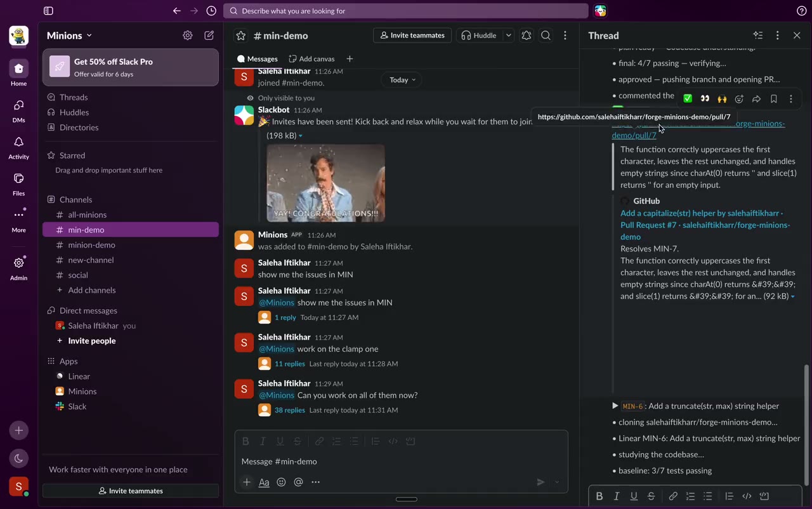812x509 pixels.
Task: Open Huddles in the sidebar
Action: coord(131,112)
